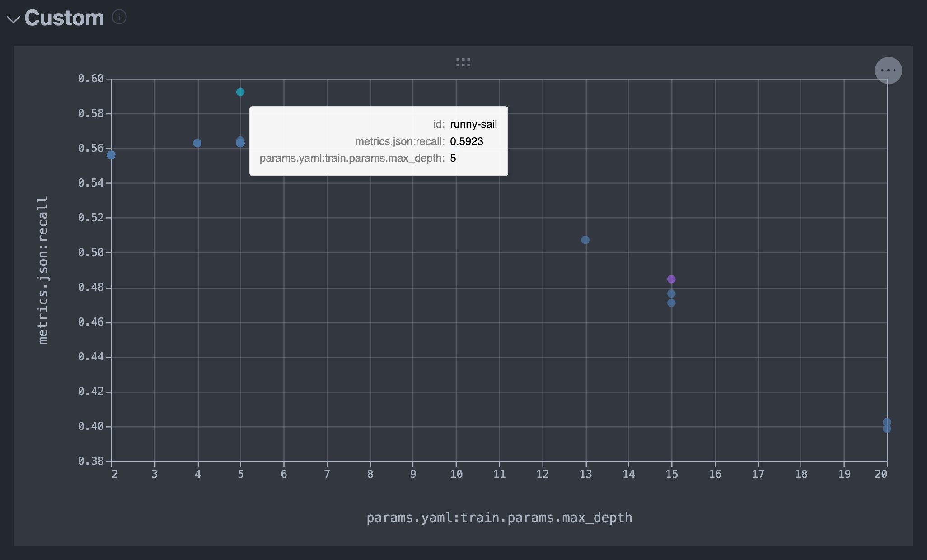927x560 pixels.
Task: Collapse the Custom section chevron
Action: 14,19
